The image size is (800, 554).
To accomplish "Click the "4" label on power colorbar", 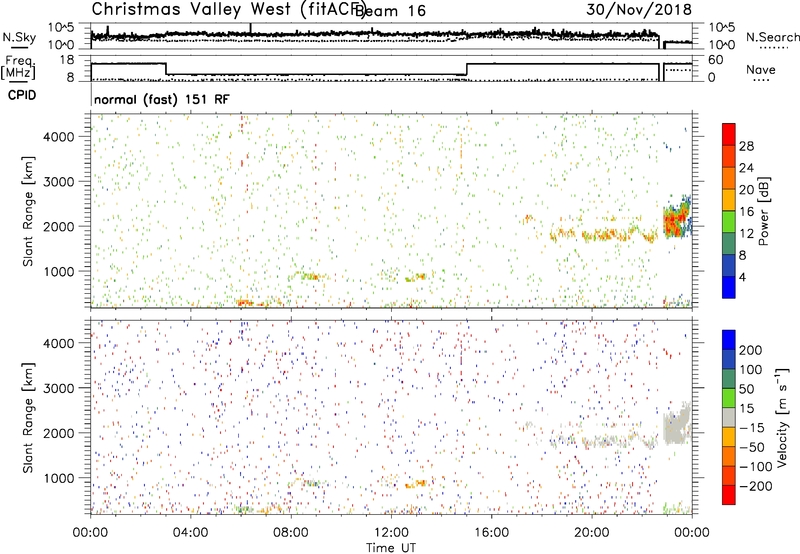I will pos(742,277).
